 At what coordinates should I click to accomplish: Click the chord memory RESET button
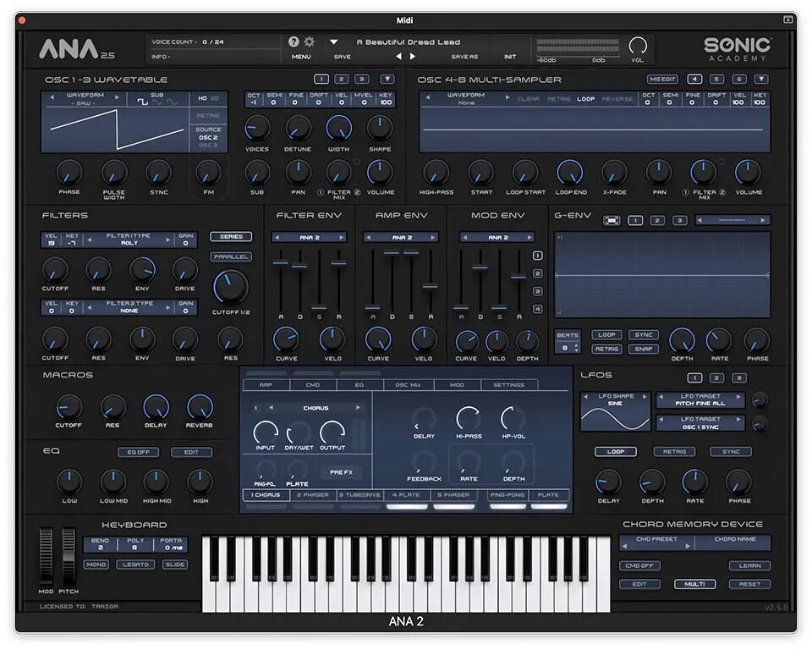[749, 584]
